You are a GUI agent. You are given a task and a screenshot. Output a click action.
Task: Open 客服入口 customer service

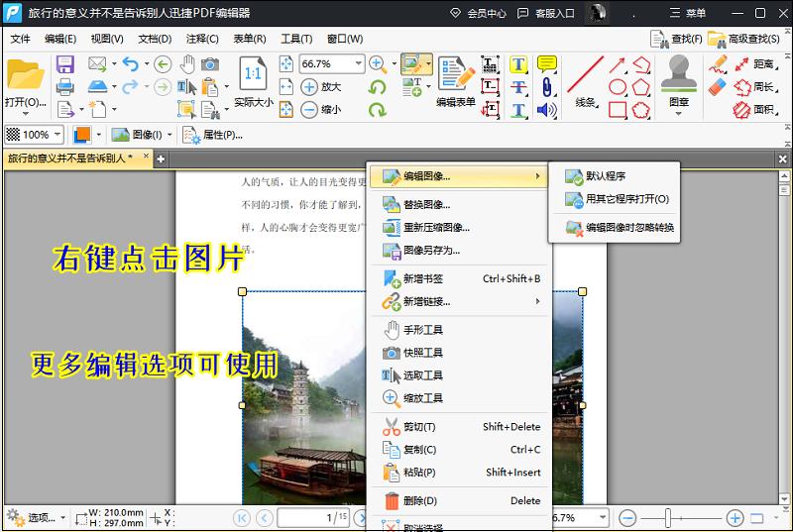(x=546, y=13)
